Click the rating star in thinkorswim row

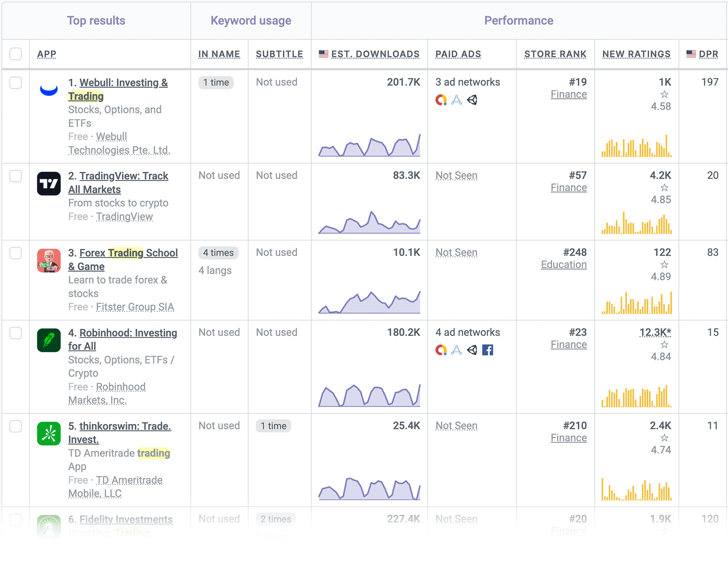coord(664,438)
